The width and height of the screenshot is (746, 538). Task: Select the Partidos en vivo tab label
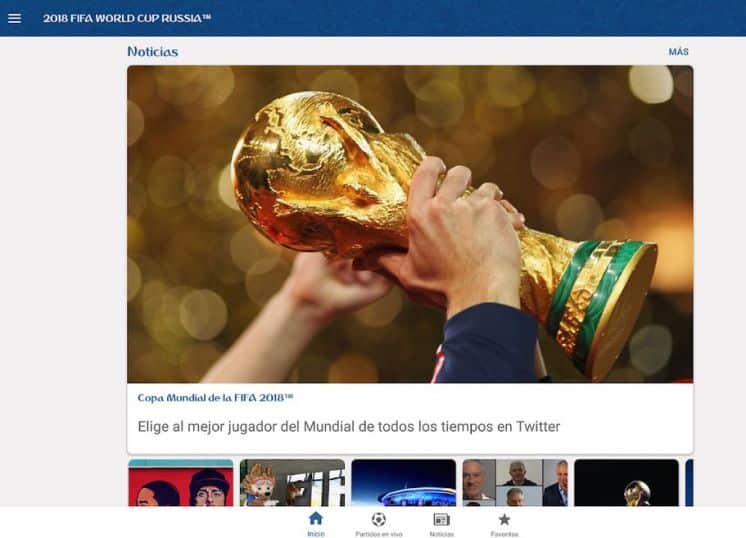(x=379, y=534)
